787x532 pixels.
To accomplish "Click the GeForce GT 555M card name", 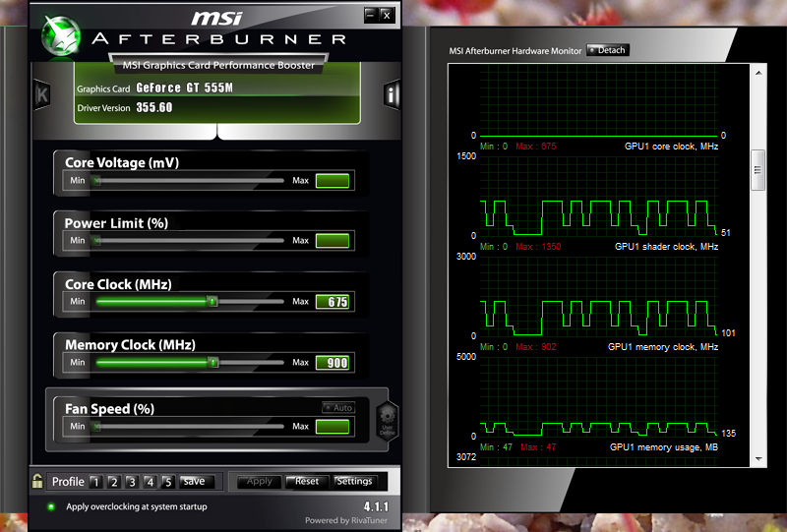I will point(184,88).
